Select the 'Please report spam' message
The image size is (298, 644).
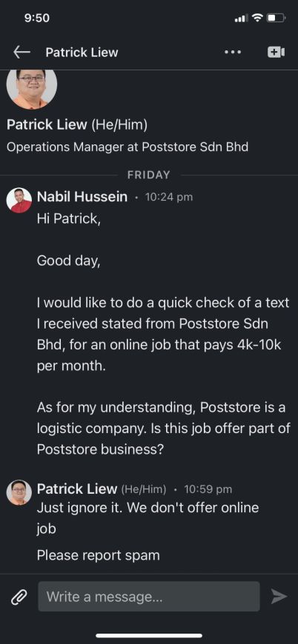[x=99, y=555]
